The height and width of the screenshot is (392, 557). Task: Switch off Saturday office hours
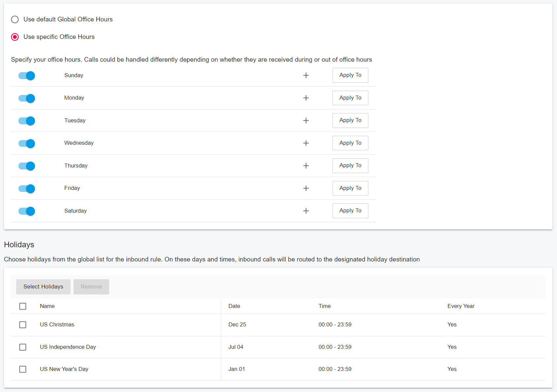[26, 211]
